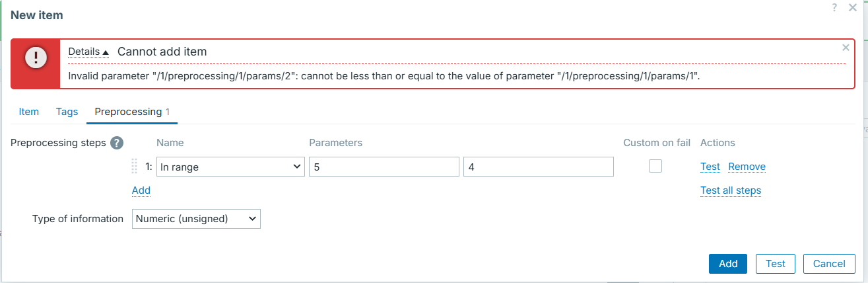Collapse the error Details expander
Screen dimensions: 868x283
88,52
